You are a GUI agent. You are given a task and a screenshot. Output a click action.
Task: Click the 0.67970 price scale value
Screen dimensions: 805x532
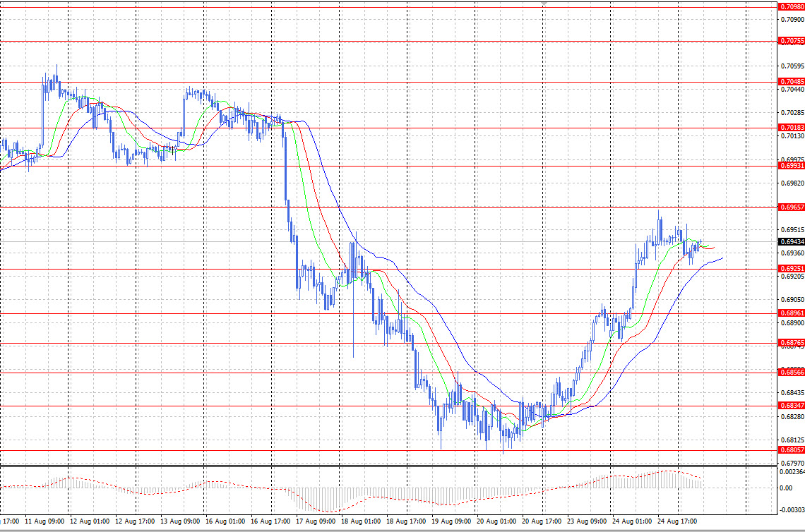pos(792,464)
